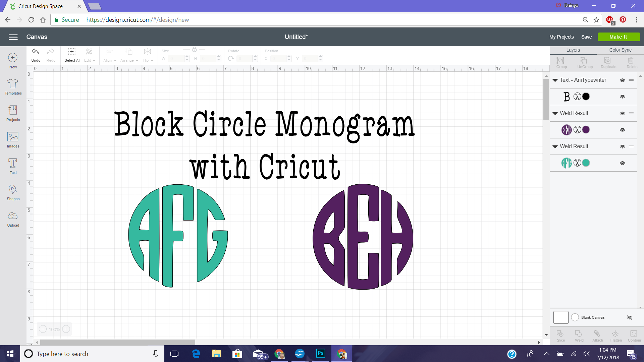Increase the rotate stepper value
The image size is (644, 362).
click(255, 57)
